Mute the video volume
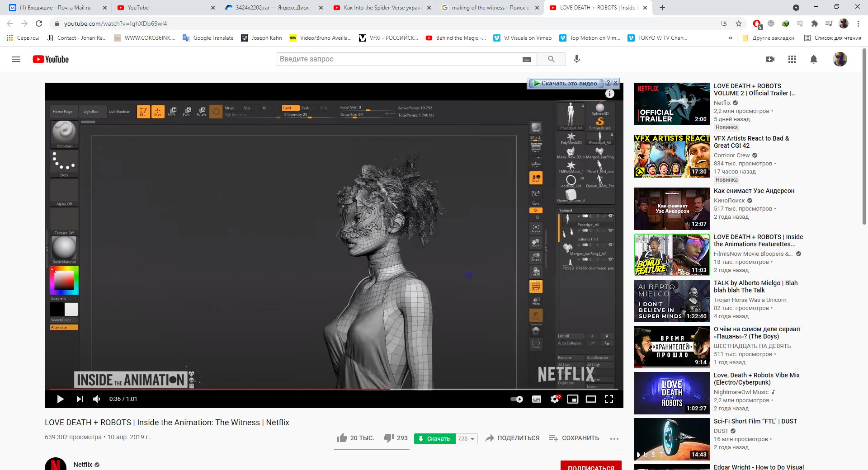Screen dimensions: 868x470 (97, 399)
